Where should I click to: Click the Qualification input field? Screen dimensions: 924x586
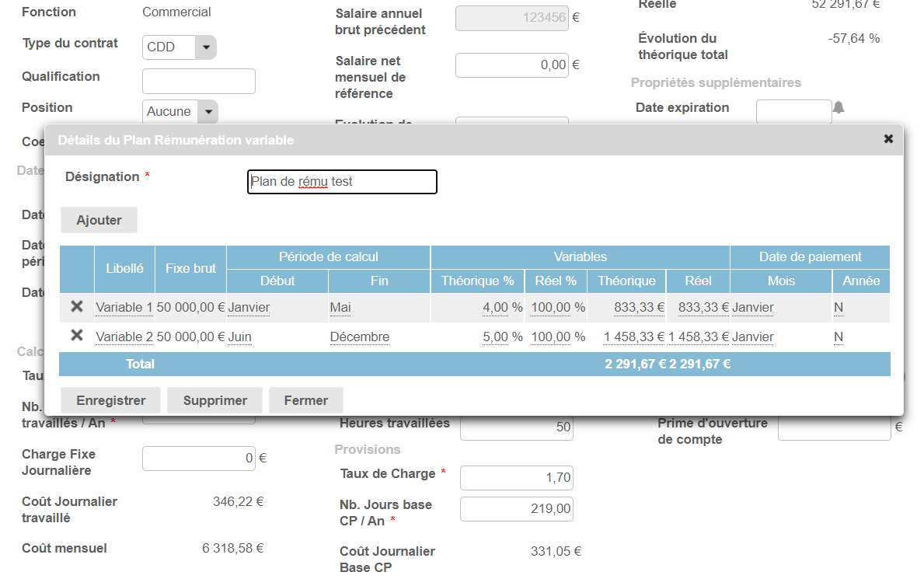pyautogui.click(x=198, y=81)
